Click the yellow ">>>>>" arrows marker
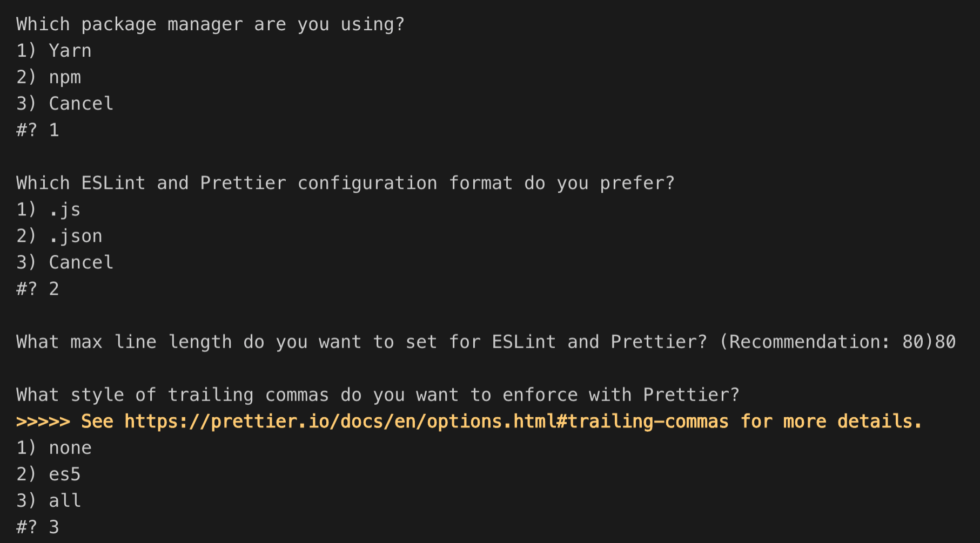Image resolution: width=980 pixels, height=543 pixels. click(43, 422)
